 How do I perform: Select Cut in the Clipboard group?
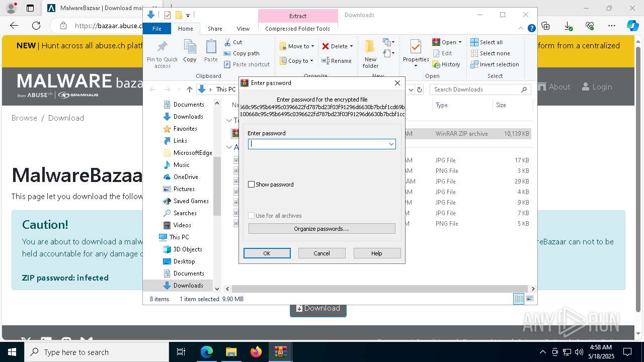[233, 42]
